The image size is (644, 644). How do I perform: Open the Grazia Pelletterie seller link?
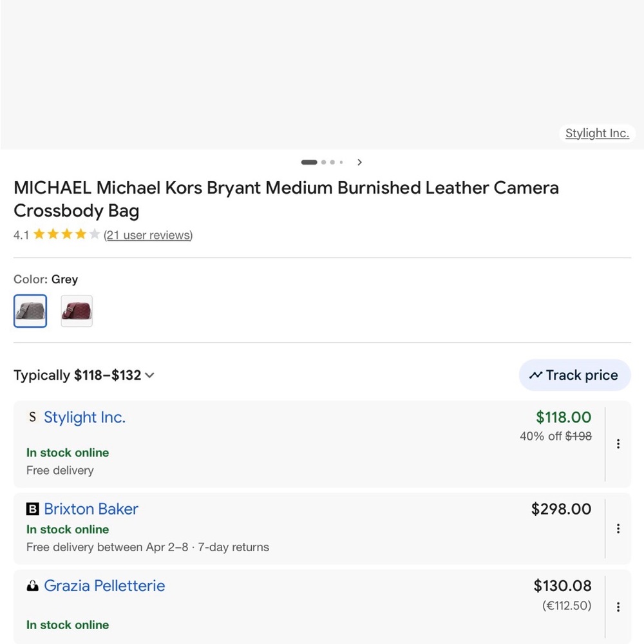(104, 586)
